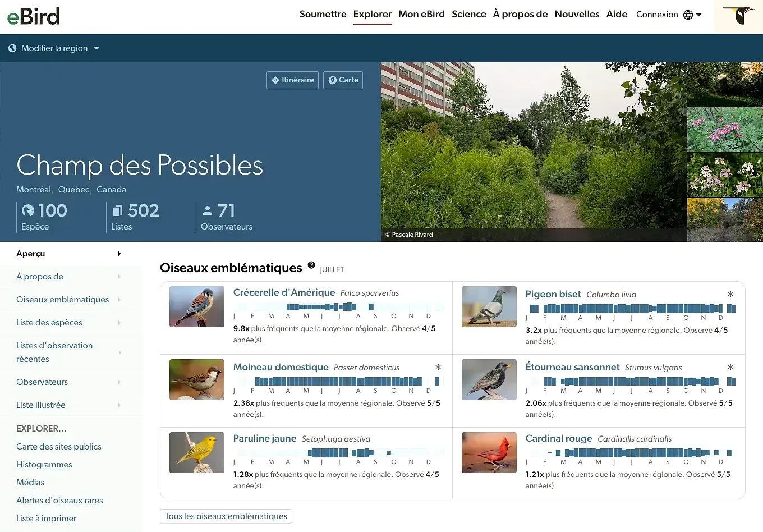Click the globe icon beside Modifier la région
The height and width of the screenshot is (532, 763).
(x=12, y=49)
